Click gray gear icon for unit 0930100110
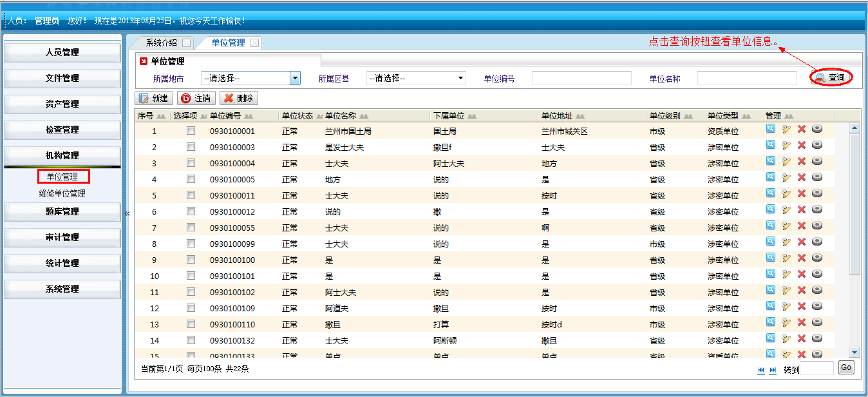868x397 pixels. pos(817,322)
